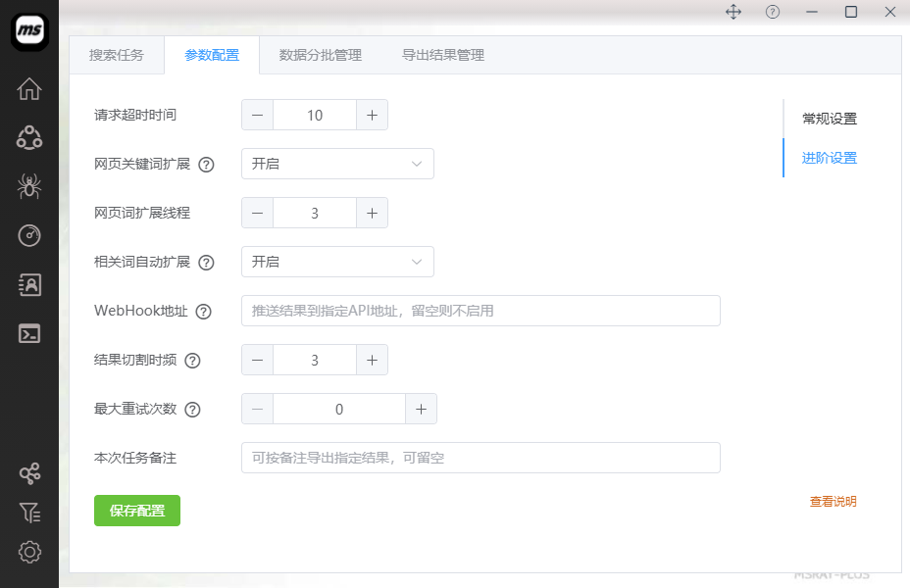Close the application window
The width and height of the screenshot is (910, 588).
click(890, 12)
